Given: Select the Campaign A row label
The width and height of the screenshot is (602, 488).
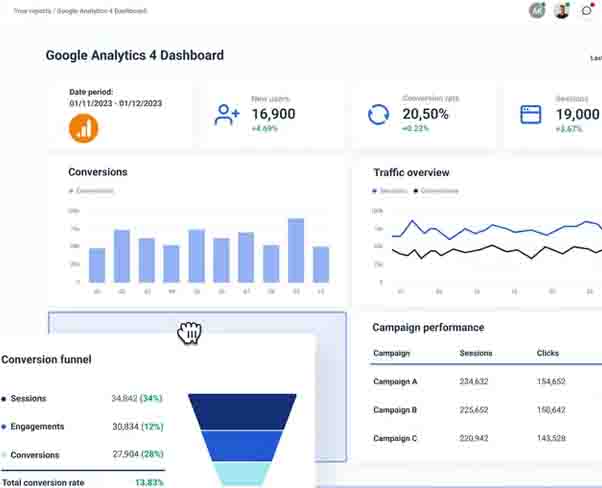Looking at the screenshot, I should pyautogui.click(x=395, y=382).
